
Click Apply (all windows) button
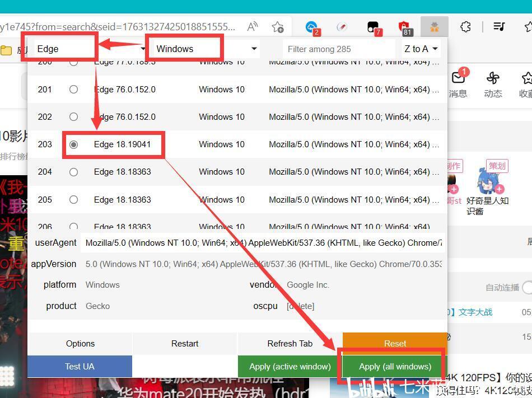pyautogui.click(x=395, y=367)
